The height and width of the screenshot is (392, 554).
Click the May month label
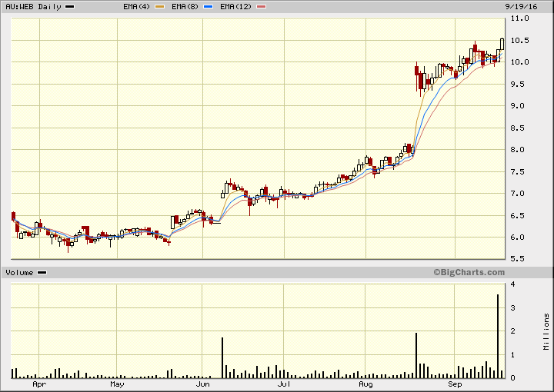pos(117,384)
